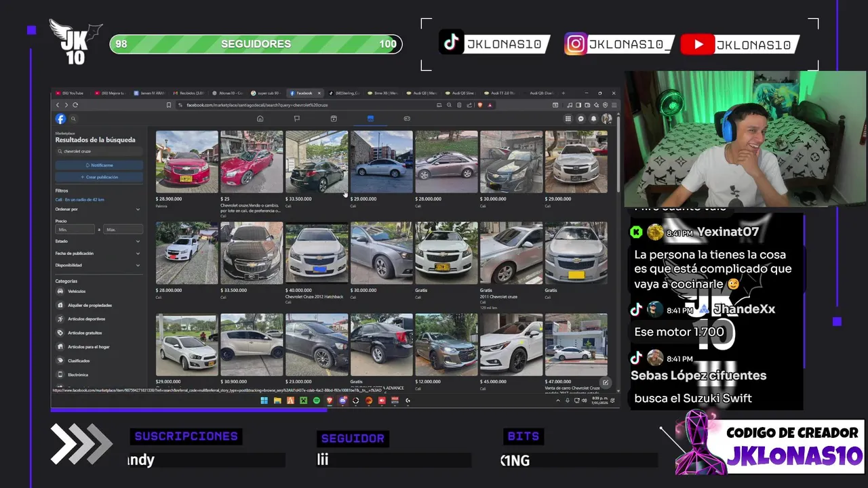Click the Crear publicación button
Image resolution: width=868 pixels, height=488 pixels.
tap(99, 177)
